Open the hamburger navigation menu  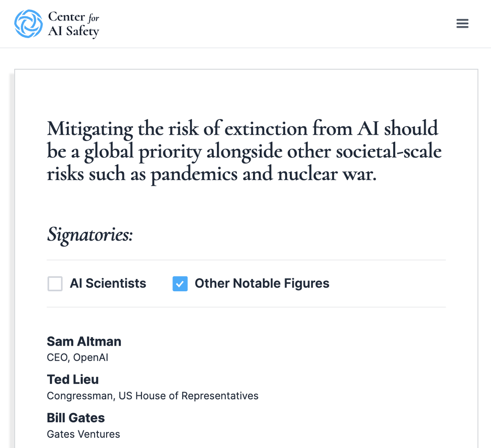point(462,24)
